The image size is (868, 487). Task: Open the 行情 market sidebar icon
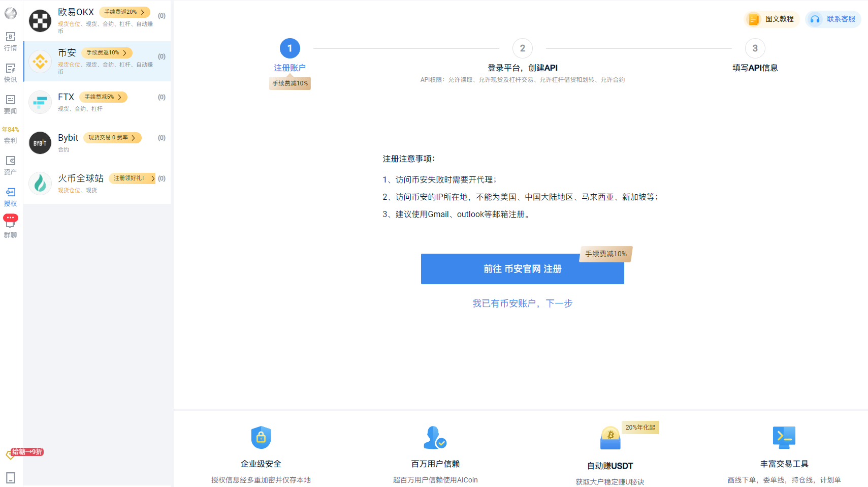point(11,41)
